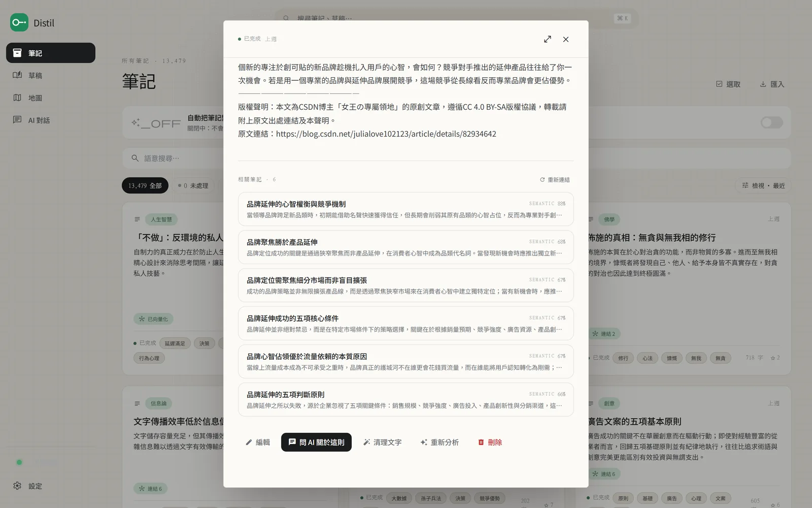The width and height of the screenshot is (812, 508).
Task: Click the 匯入 button behind the dialog
Action: point(772,84)
